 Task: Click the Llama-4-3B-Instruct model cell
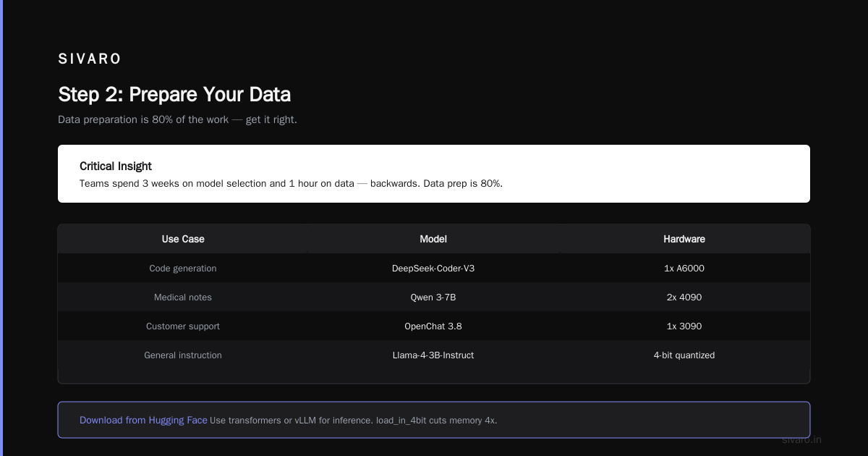pos(433,355)
